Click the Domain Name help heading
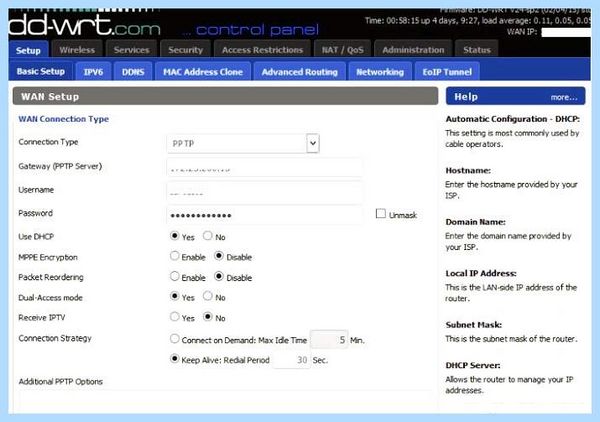The image size is (600, 422). pyautogui.click(x=475, y=222)
